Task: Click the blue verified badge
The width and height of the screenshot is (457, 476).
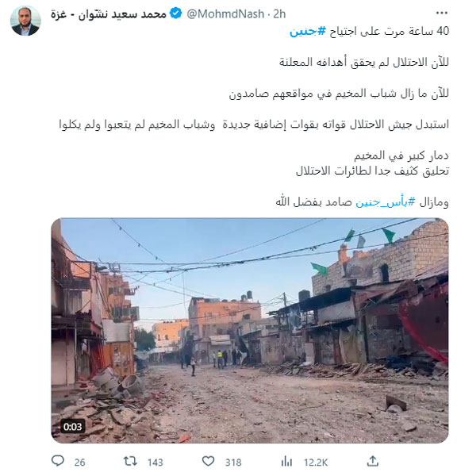Action: point(175,13)
